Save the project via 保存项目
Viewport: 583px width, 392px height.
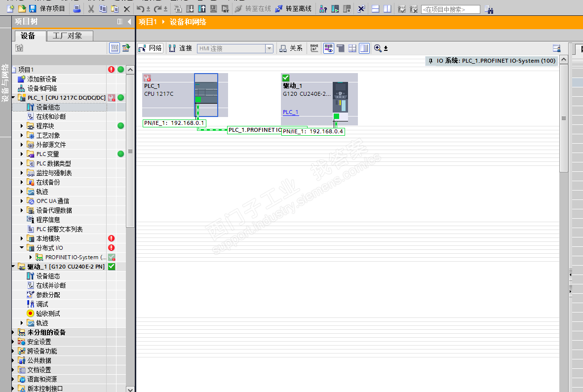coord(47,8)
